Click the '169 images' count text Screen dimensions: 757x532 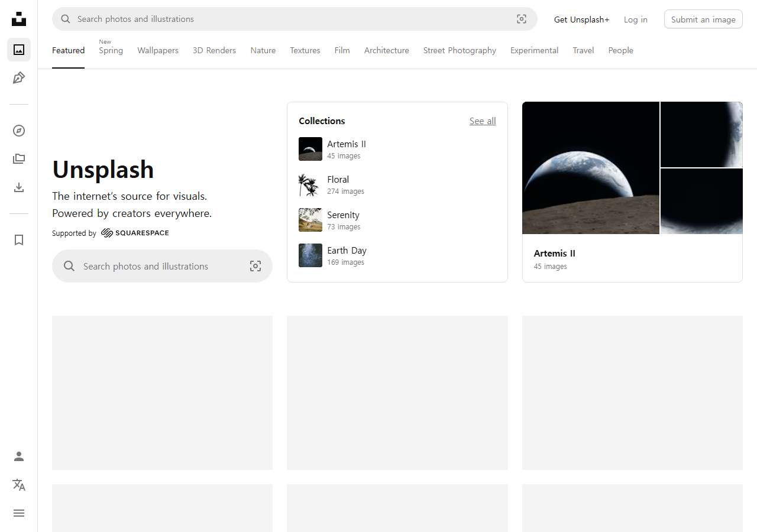[345, 262]
